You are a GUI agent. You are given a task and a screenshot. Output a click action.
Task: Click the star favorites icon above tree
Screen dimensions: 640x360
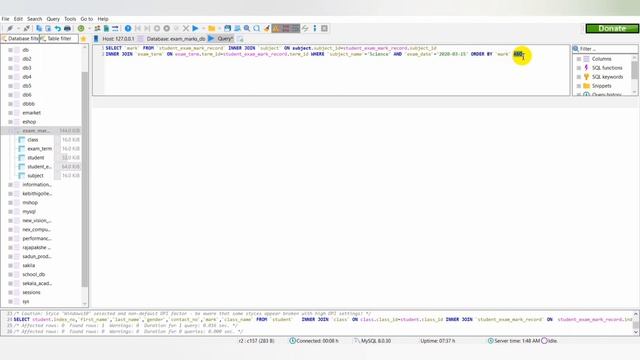point(84,39)
